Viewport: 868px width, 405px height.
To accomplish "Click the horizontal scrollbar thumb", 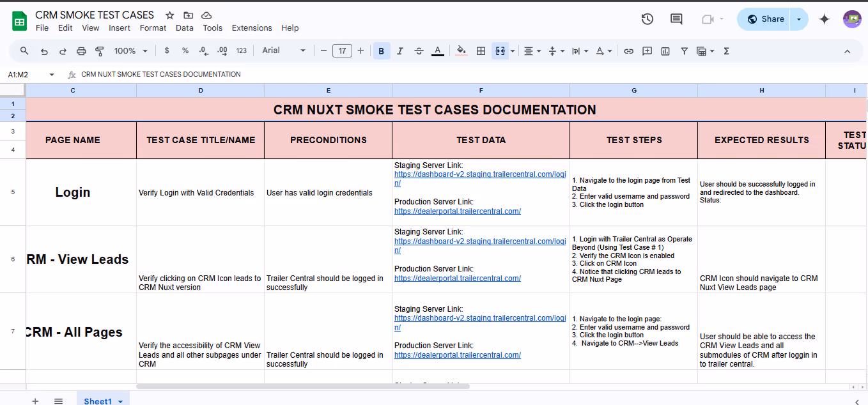I will click(x=303, y=386).
